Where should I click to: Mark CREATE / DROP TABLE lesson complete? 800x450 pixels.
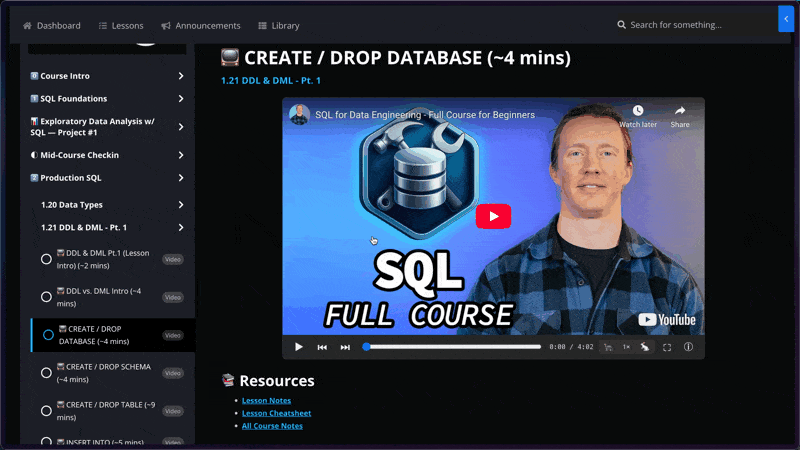(46, 411)
